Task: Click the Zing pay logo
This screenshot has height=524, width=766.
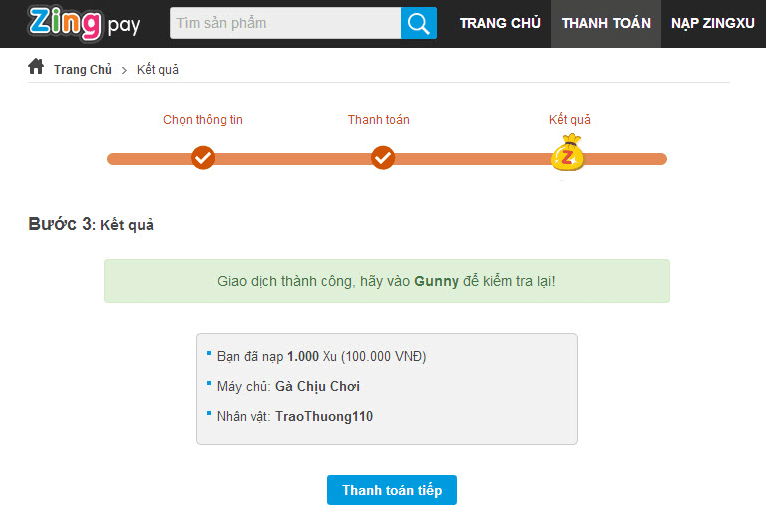Action: tap(85, 23)
